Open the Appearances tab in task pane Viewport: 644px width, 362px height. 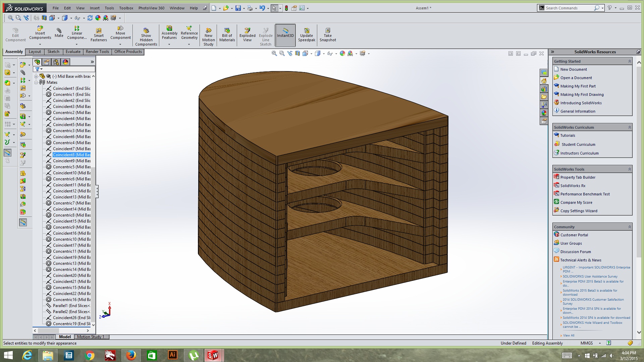544,113
